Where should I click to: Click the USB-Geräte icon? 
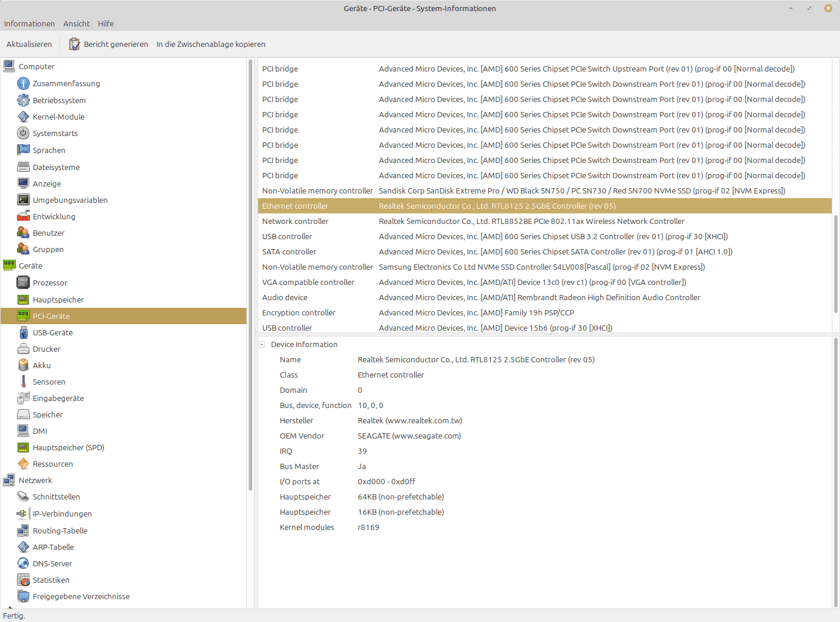point(23,332)
